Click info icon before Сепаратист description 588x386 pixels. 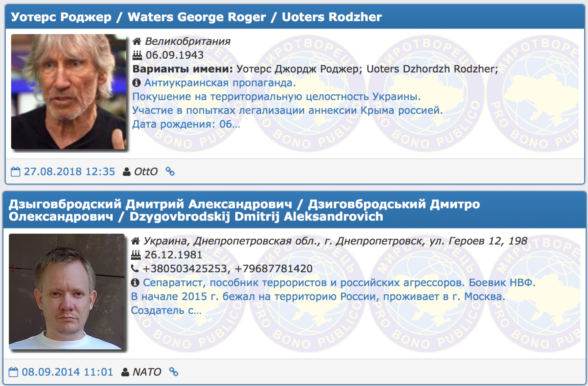pos(135,282)
